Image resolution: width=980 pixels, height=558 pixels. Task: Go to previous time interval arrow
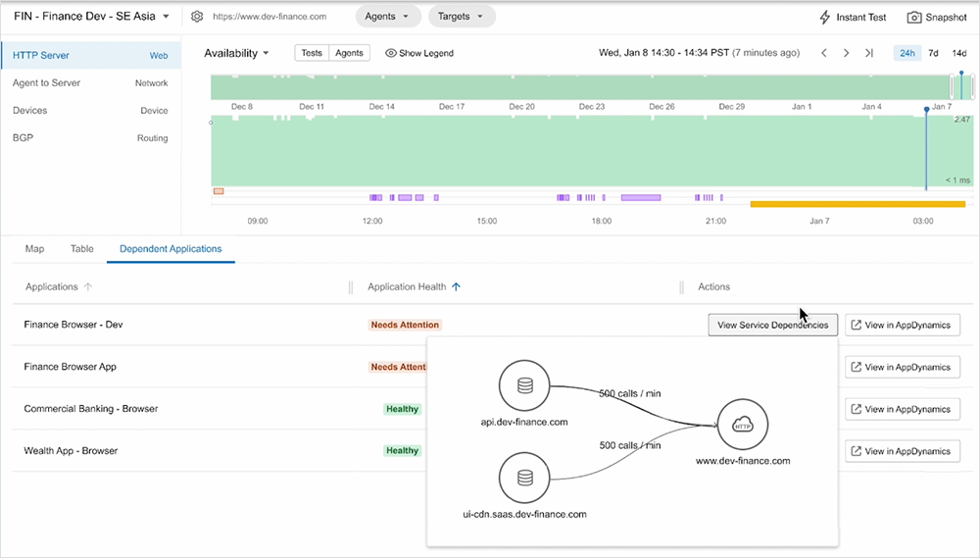tap(824, 53)
